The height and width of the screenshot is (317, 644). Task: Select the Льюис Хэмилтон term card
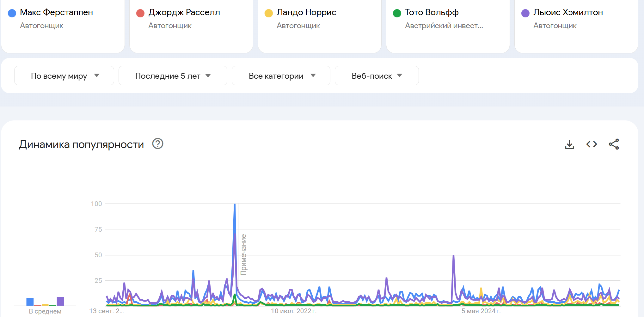coord(576,26)
